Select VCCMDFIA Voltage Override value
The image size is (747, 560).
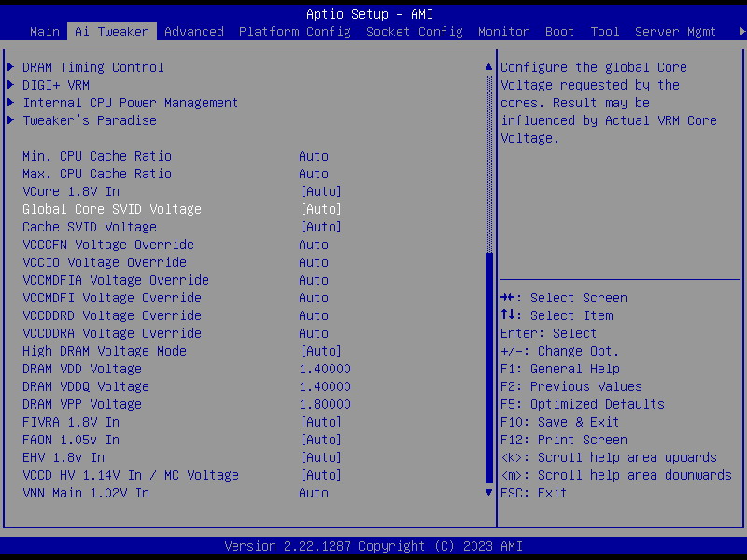pos(314,280)
